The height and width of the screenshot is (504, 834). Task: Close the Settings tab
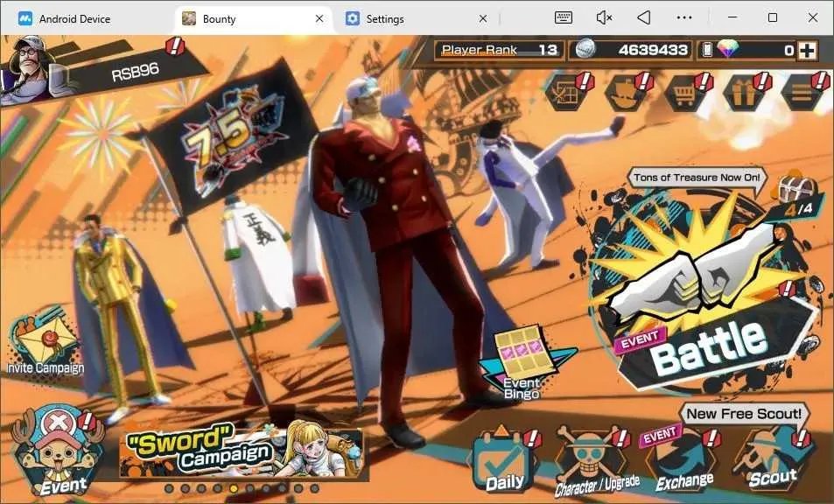click(x=483, y=18)
